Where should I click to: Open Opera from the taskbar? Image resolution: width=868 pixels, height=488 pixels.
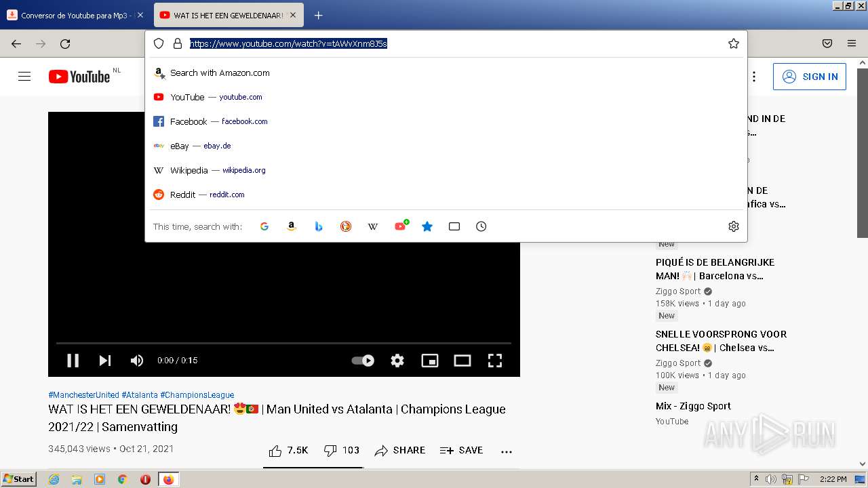pyautogui.click(x=145, y=479)
